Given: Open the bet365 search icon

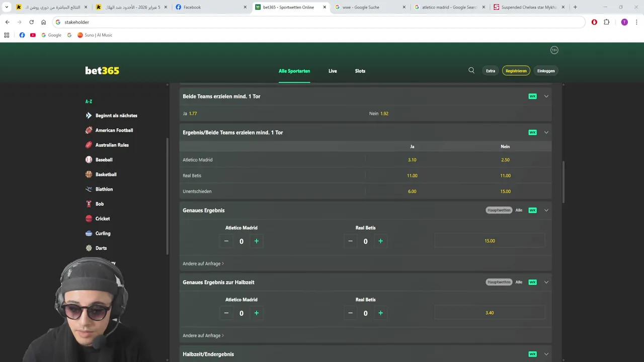Looking at the screenshot, I should [x=471, y=70].
